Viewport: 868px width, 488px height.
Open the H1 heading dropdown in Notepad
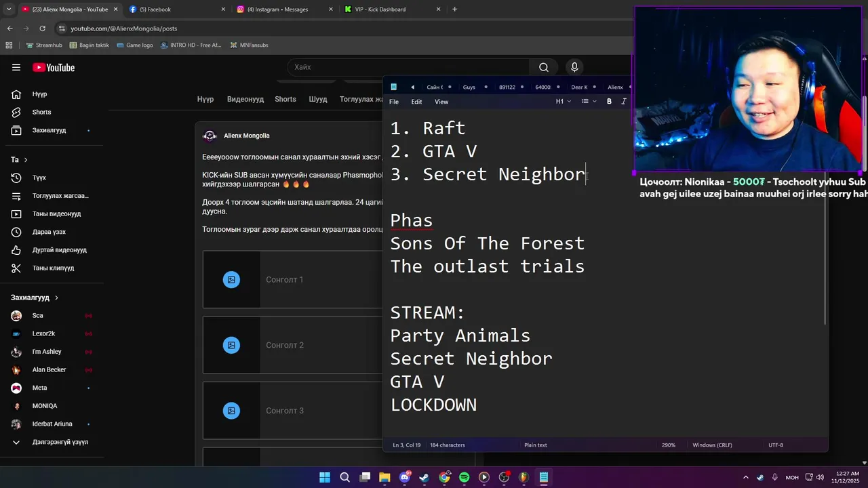[564, 102]
